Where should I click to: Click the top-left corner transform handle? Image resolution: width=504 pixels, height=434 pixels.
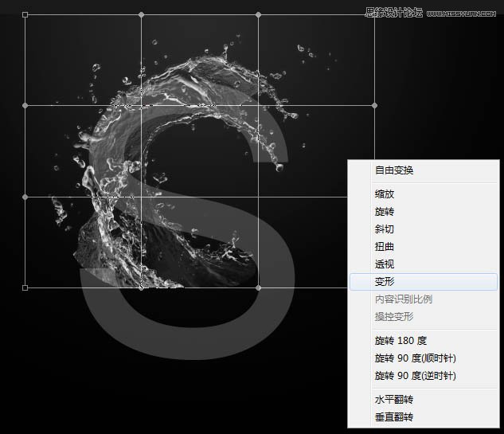25,14
